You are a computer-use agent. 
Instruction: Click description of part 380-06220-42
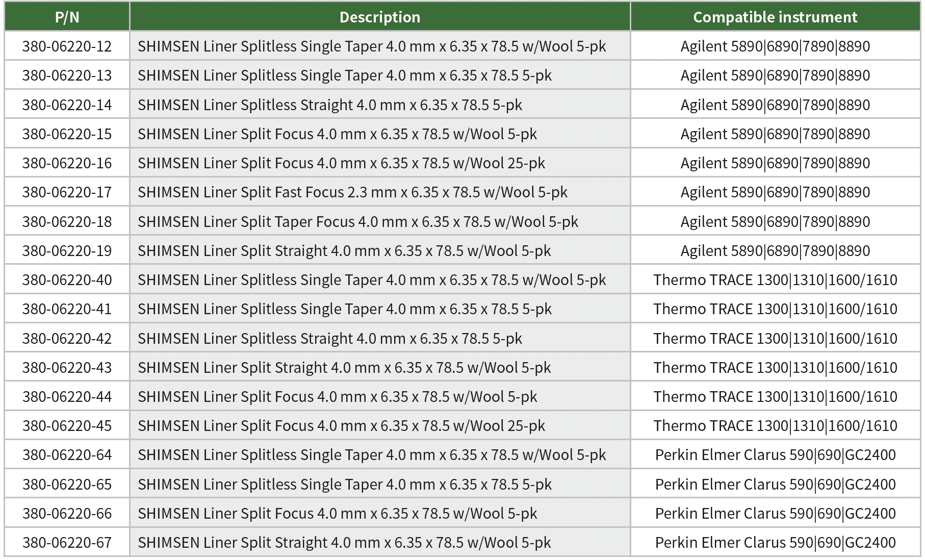pyautogui.click(x=330, y=339)
